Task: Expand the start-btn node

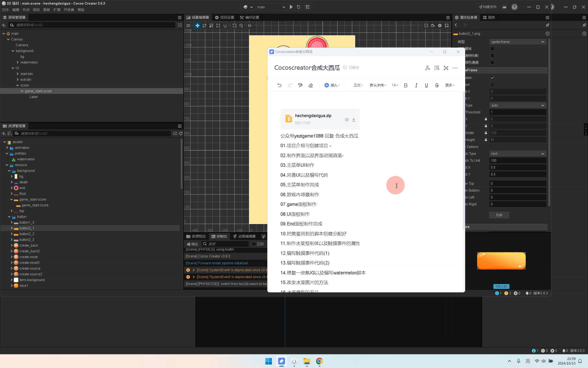Action: 17,74
